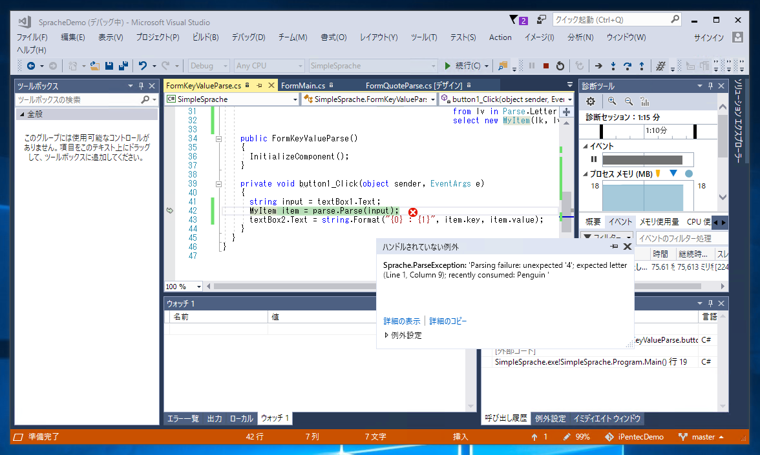Undo the last edit
This screenshot has height=455, width=760.
pyautogui.click(x=142, y=66)
